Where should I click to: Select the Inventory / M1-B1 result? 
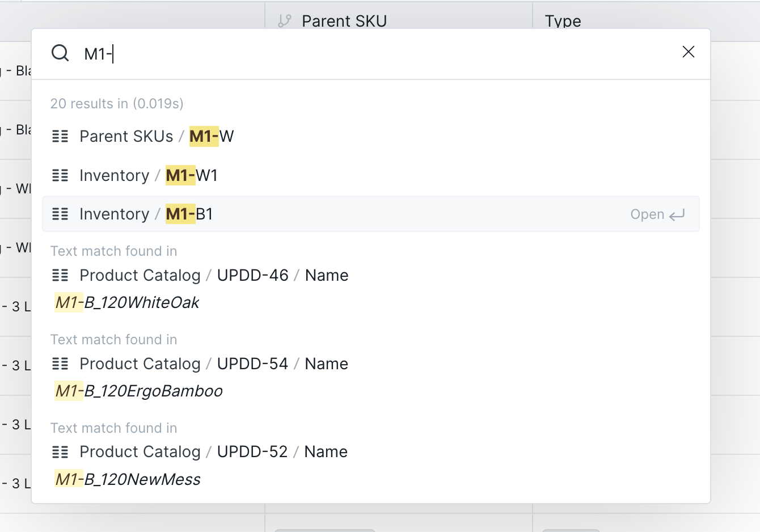click(371, 214)
